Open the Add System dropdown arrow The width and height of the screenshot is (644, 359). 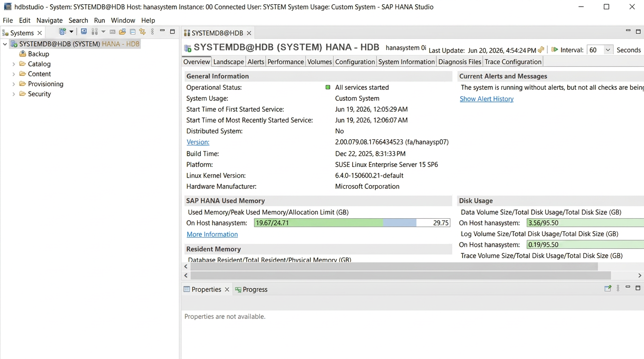click(x=72, y=32)
